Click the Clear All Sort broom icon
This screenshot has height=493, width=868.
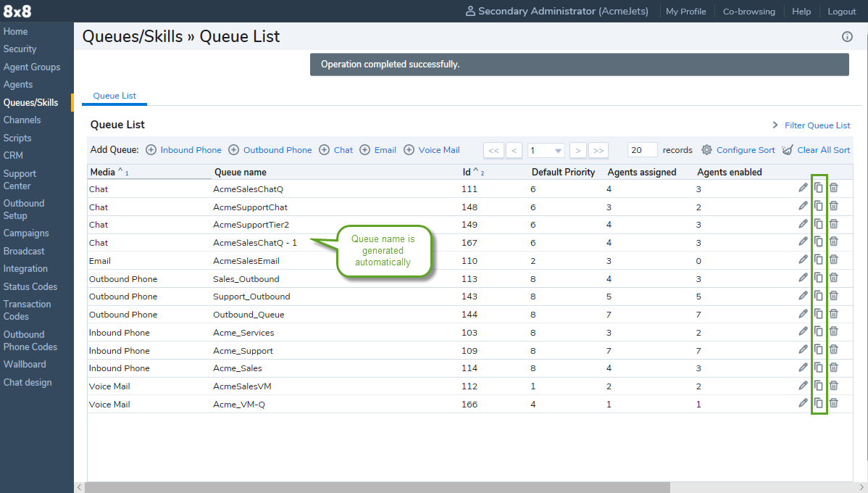[x=787, y=149]
